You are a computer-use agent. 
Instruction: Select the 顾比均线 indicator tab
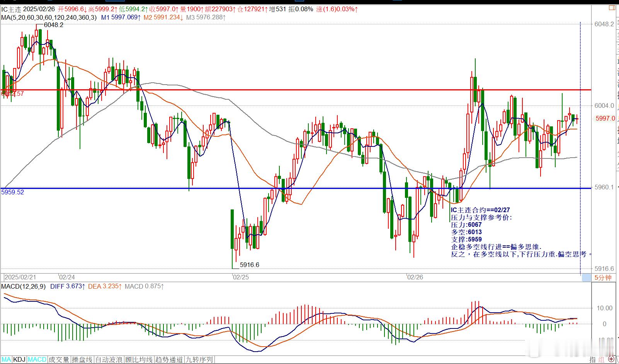coord(139,360)
